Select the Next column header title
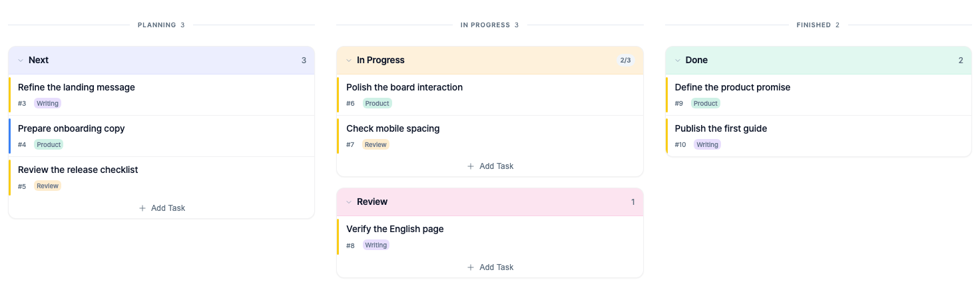The image size is (980, 286). click(x=39, y=61)
